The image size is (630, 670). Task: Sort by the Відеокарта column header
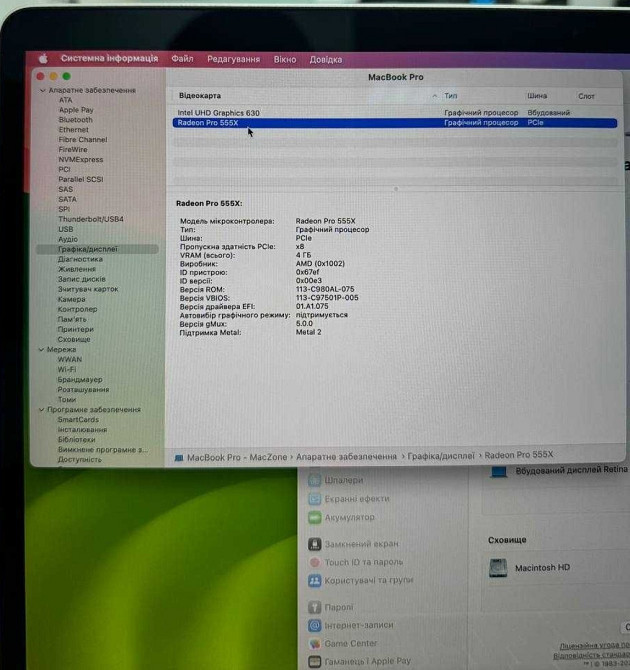200,96
